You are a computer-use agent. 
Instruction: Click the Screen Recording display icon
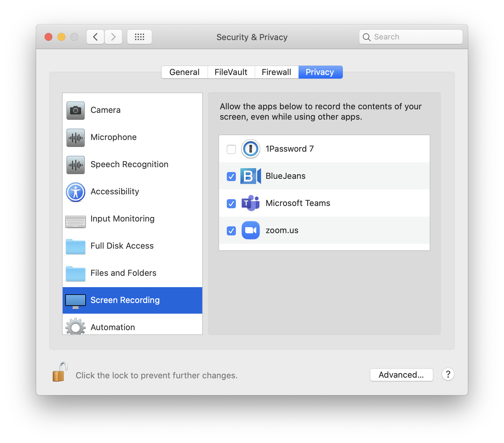(x=75, y=300)
